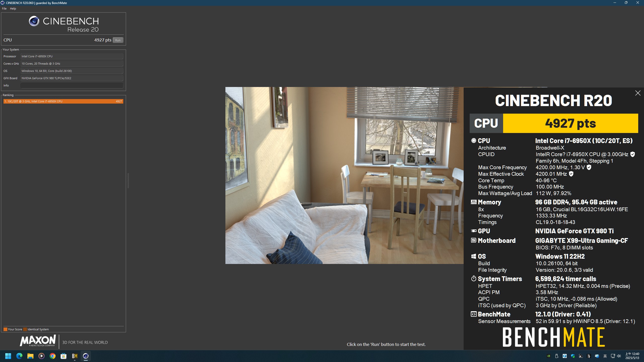Screen dimensions: 644x362
Task: Open the black-and-white K tray icon
Action: [x=589, y=356]
